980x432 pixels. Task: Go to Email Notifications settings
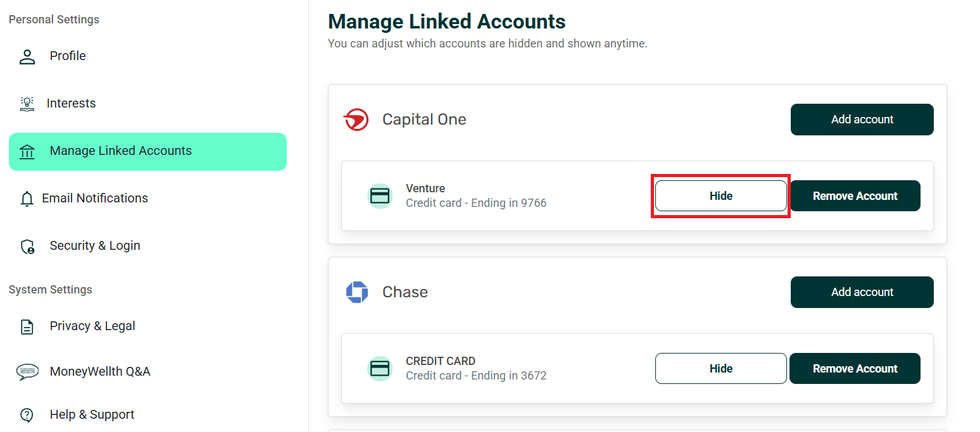pos(95,199)
